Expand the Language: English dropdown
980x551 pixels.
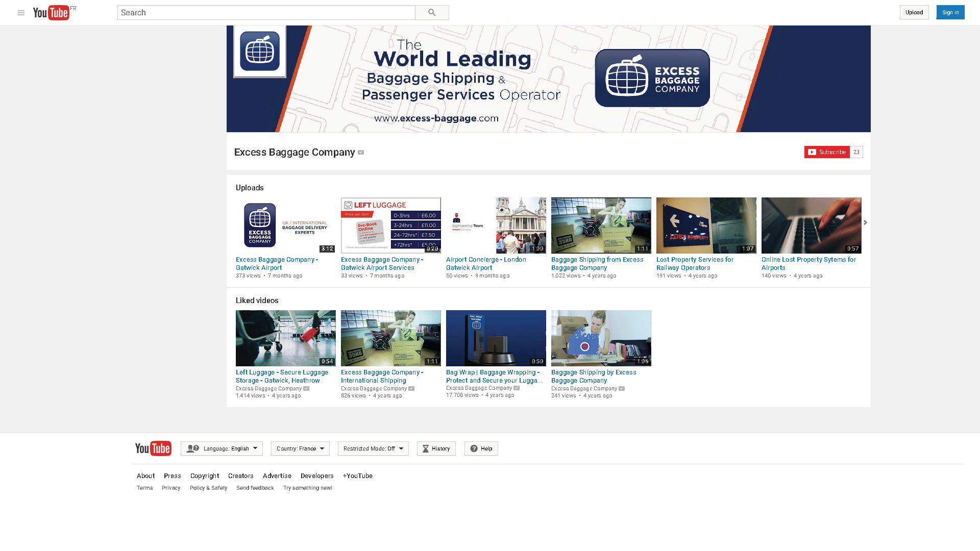point(222,448)
